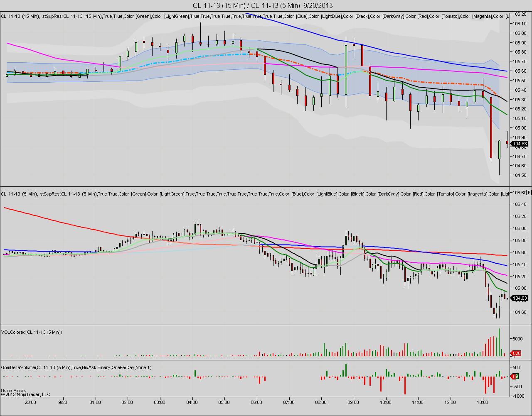Viewport: 532px width, 416px height.
Task: Click the 06:00 time axis label
Action: click(x=256, y=402)
